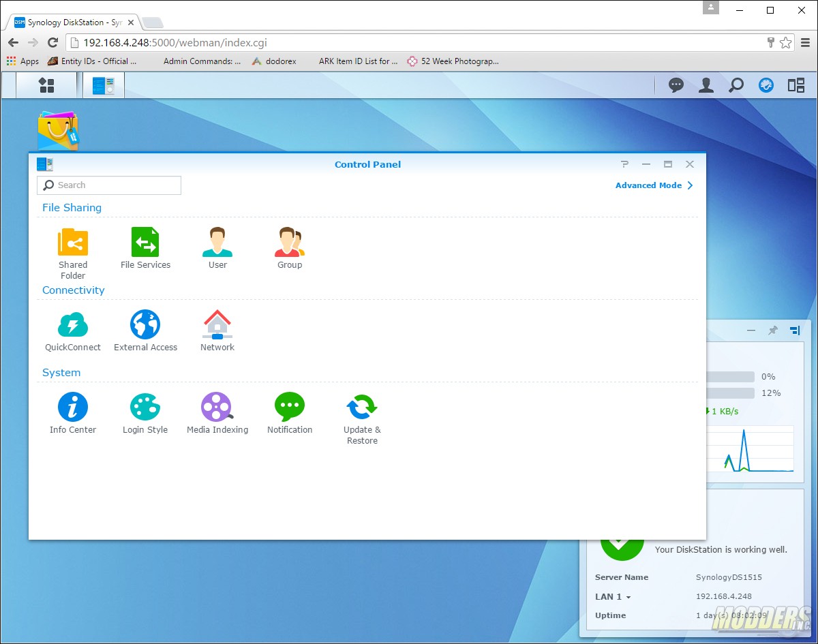Open the Apps bookmark shortcut

click(22, 61)
